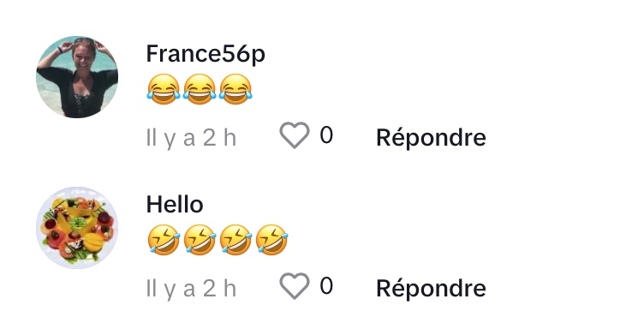Viewport: 644px width, 317px height.
Task: Click the 'Il y a 2 h' timestamp under Hello
Action: [x=191, y=290]
